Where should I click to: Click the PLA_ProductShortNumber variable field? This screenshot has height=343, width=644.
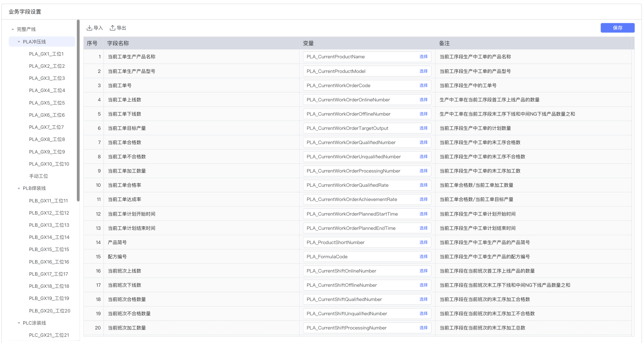[x=360, y=242]
